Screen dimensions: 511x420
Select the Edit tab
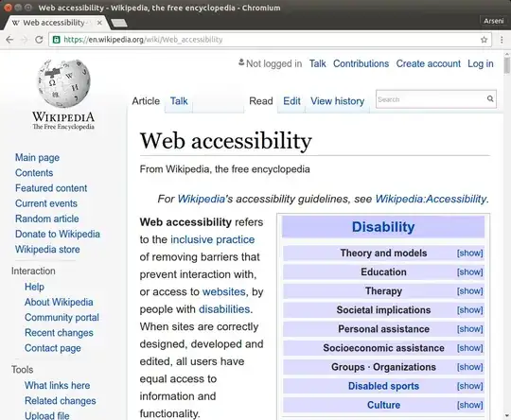coord(291,101)
